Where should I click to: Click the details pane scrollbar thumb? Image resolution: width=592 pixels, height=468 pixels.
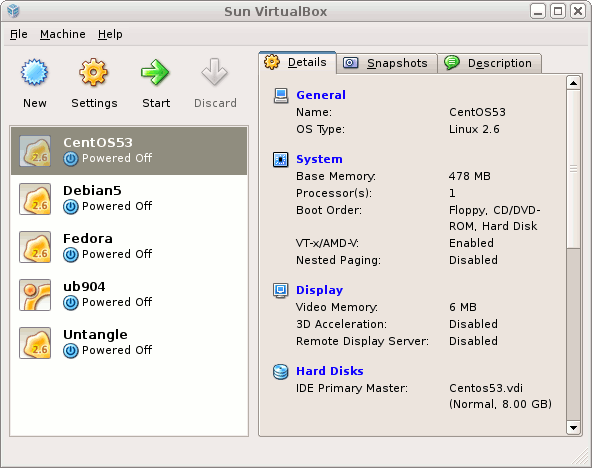click(x=573, y=169)
